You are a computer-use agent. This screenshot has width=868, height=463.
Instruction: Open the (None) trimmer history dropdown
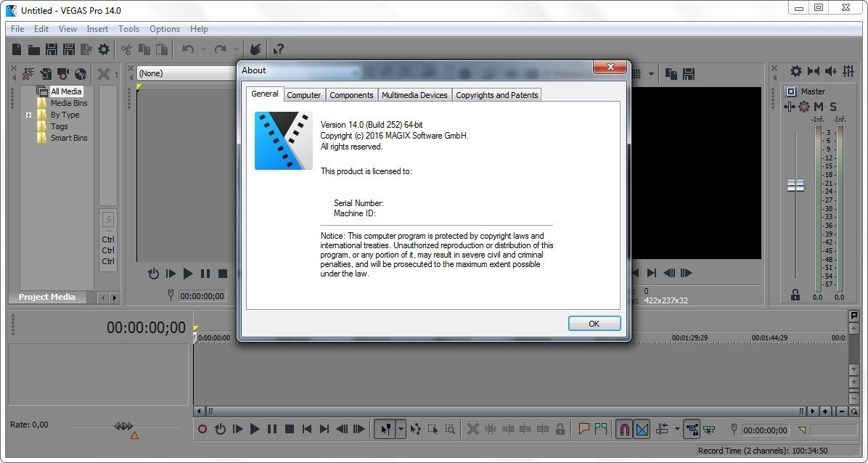click(186, 73)
